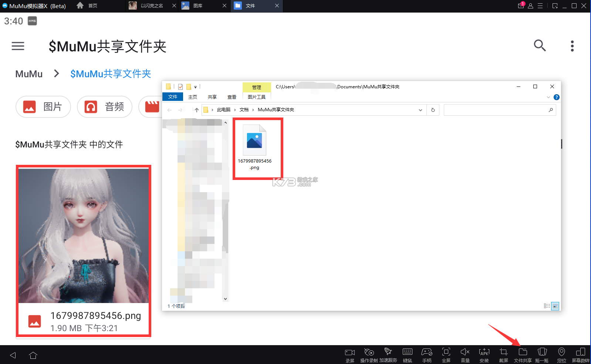Expand chevron after 此电脑 in breadcrumb
The height and width of the screenshot is (364, 591).
point(235,110)
